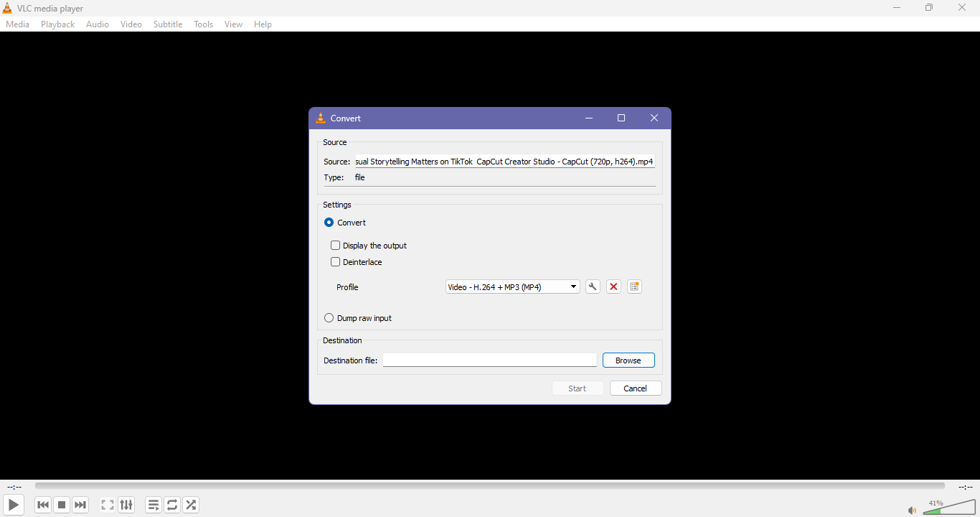Open the Playback menu

[58, 24]
